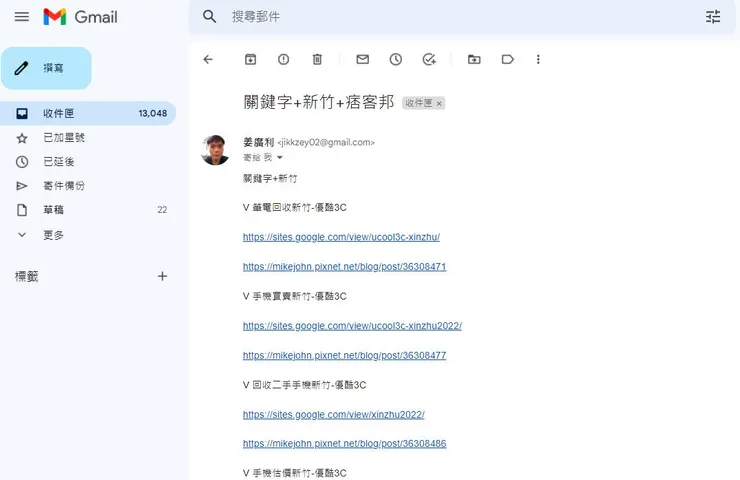Snooze this email with clock icon

click(395, 59)
